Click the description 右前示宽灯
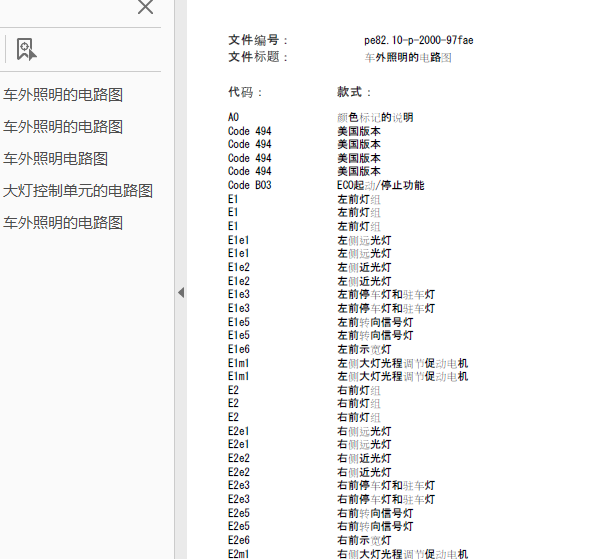Viewport: 599px width, 559px height. pos(364,540)
